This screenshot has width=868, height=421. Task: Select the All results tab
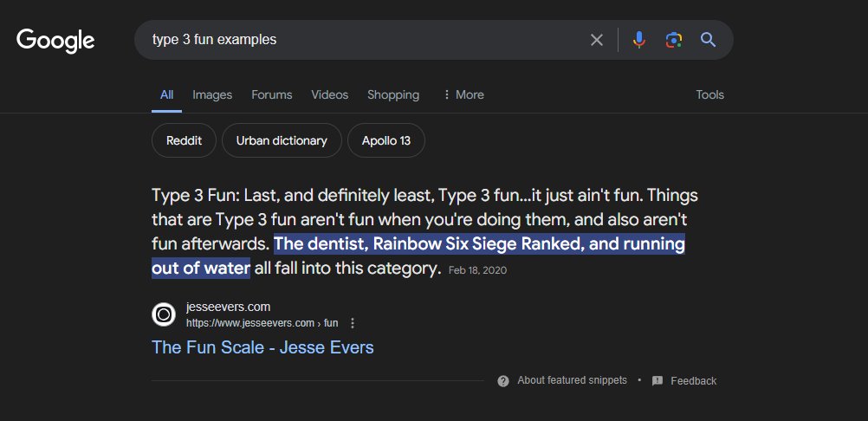(166, 94)
